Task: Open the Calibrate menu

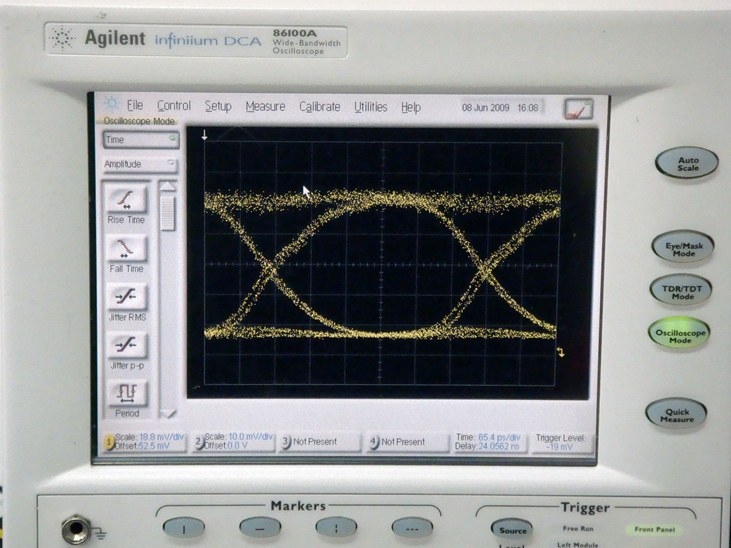Action: 320,107
